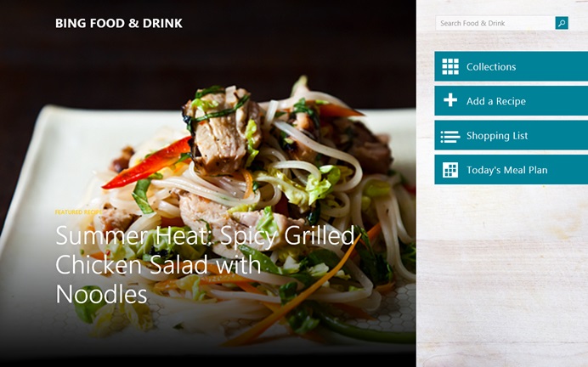Click the word Noodles in the recipe title
Viewport: 588px width, 367px height.
point(101,294)
